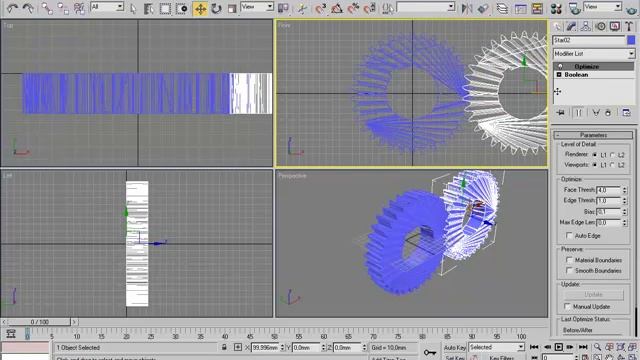Enable the Smooth Boundaries checkbox
This screenshot has width=640, height=360.
click(569, 271)
